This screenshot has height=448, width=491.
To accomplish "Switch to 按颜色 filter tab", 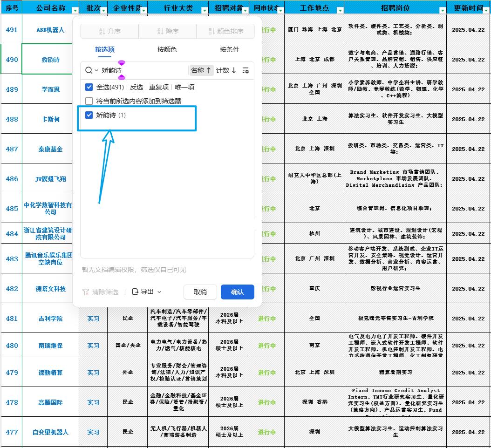I will pos(167,49).
